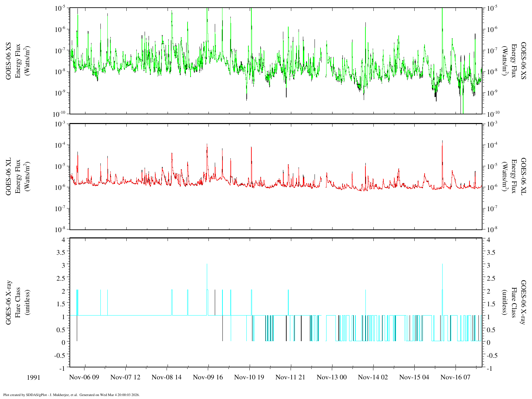
Task: Select the right-side X-ray Flare Class title
Action: [514, 303]
